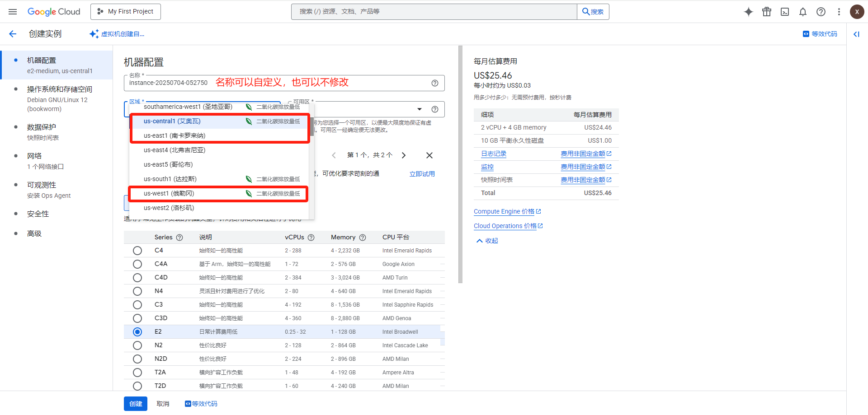Open the more options vertical dots menu
The width and height of the screenshot is (868, 415).
tap(839, 12)
